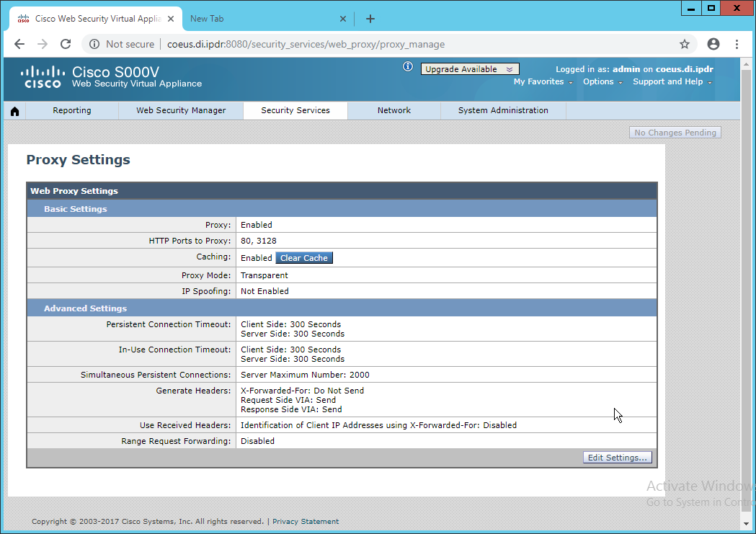This screenshot has height=534, width=756.
Task: Select X-Forwarded-For: Do Not Send text
Action: [x=302, y=391]
